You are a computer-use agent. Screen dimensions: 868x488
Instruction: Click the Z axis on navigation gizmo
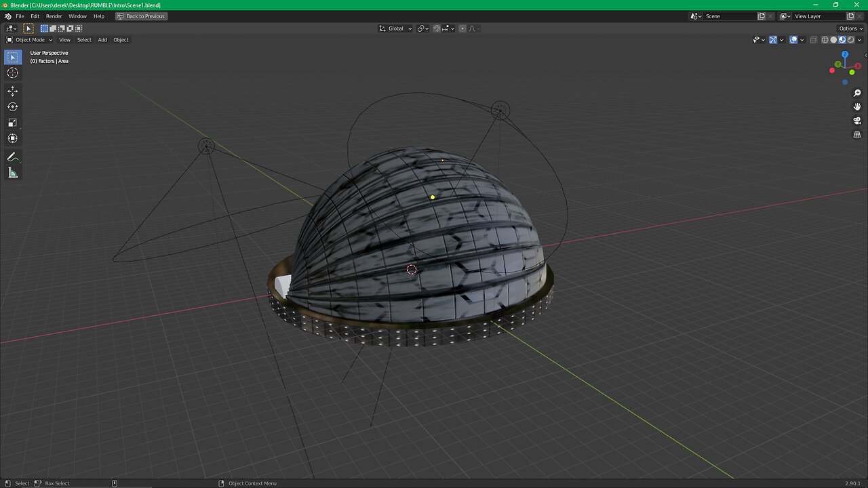pos(845,54)
